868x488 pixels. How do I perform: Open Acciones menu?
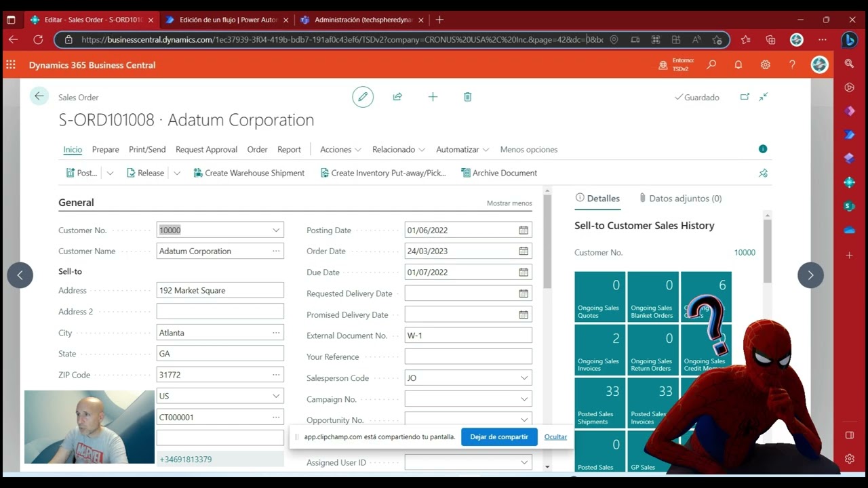[x=340, y=149]
